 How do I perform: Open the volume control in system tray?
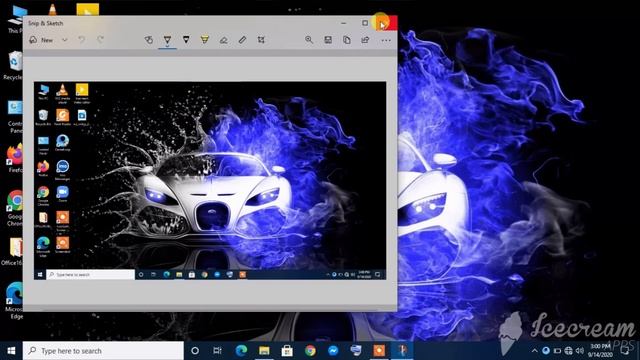(x=580, y=351)
